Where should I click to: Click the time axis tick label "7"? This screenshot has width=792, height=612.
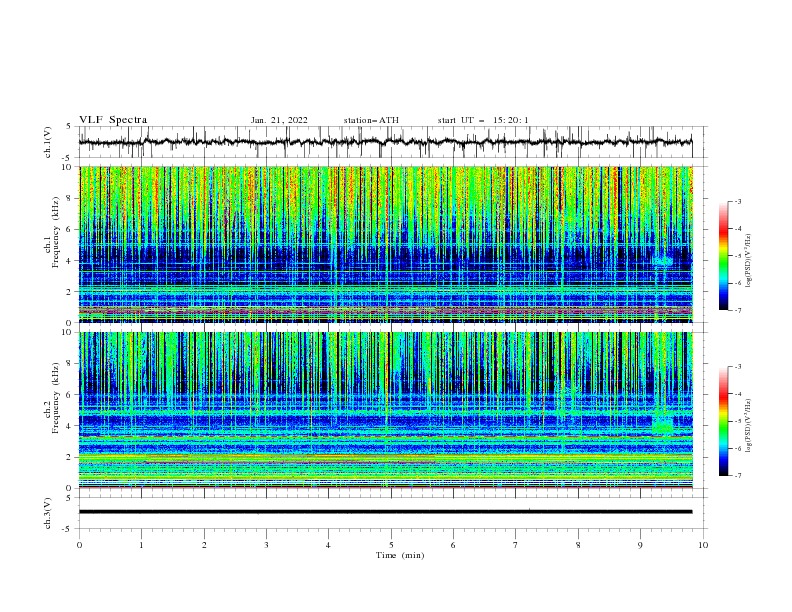(516, 545)
